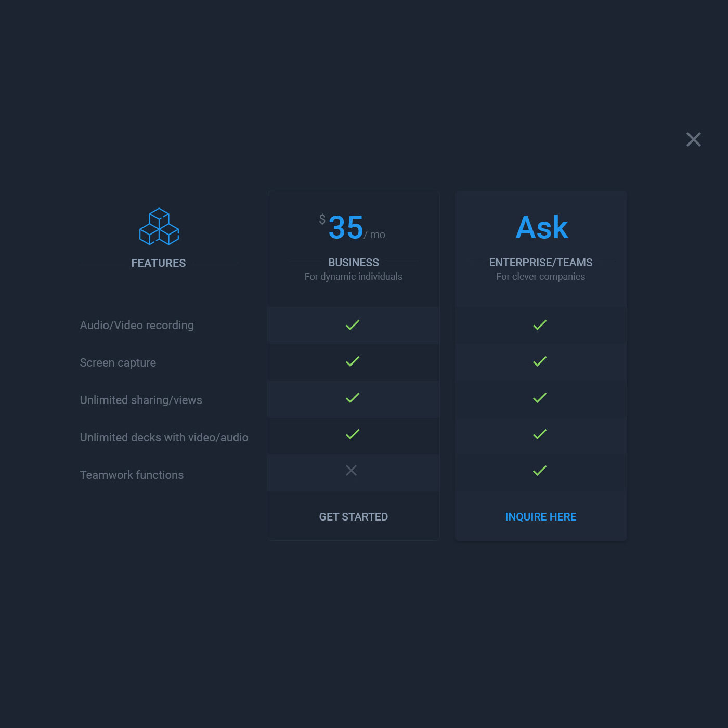
Task: Click the Teamwork functions feature label
Action: point(132,475)
